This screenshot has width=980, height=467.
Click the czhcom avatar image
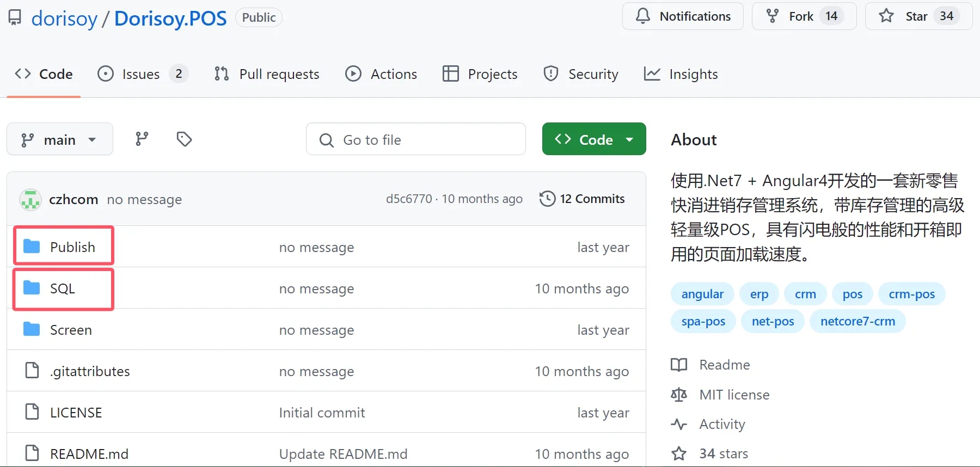tap(30, 200)
